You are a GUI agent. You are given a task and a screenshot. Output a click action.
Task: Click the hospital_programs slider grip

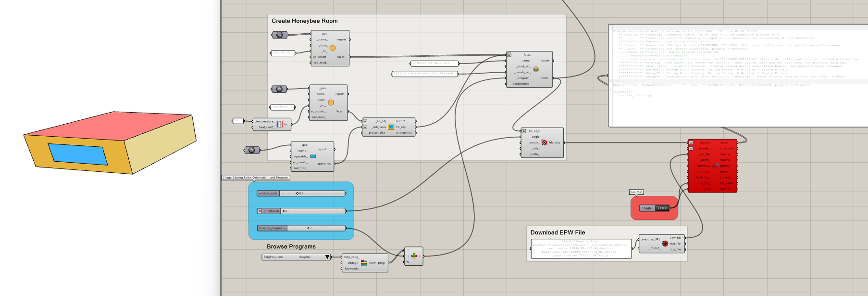[309, 228]
